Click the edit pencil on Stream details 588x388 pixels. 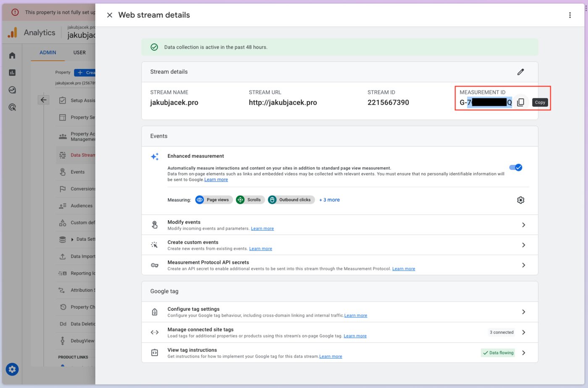point(520,72)
